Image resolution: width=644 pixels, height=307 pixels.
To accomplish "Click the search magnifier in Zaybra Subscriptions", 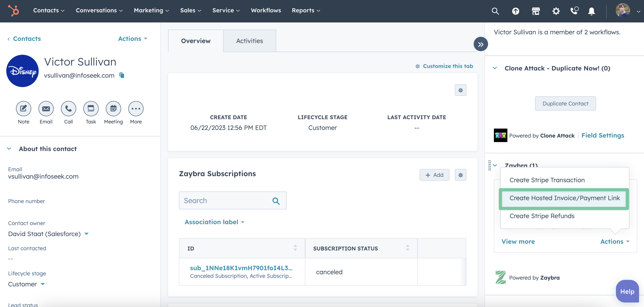I will 276,201.
